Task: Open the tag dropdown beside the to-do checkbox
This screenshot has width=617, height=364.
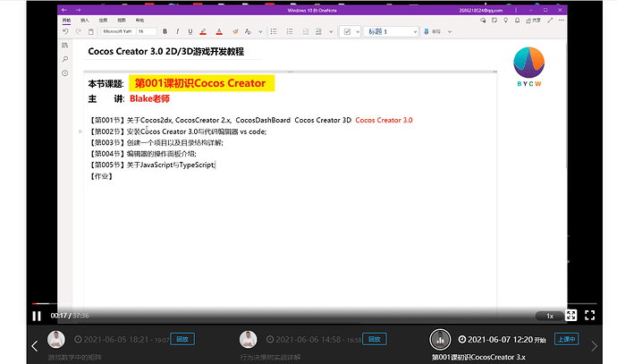Action: tap(358, 31)
